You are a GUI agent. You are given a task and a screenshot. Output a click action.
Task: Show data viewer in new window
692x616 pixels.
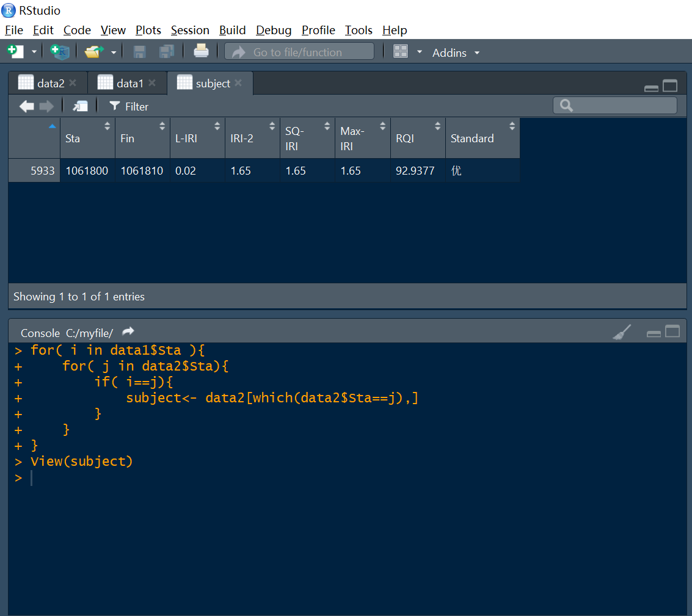80,106
